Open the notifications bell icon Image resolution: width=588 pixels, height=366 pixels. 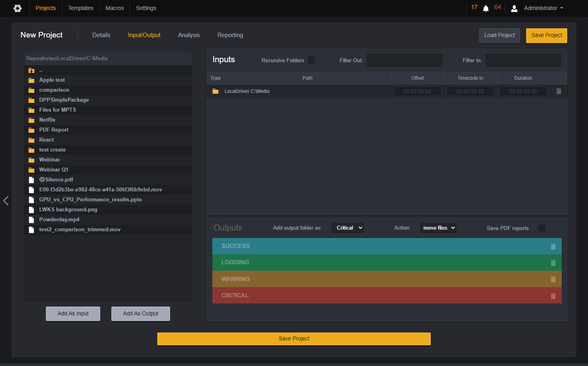pyautogui.click(x=486, y=8)
